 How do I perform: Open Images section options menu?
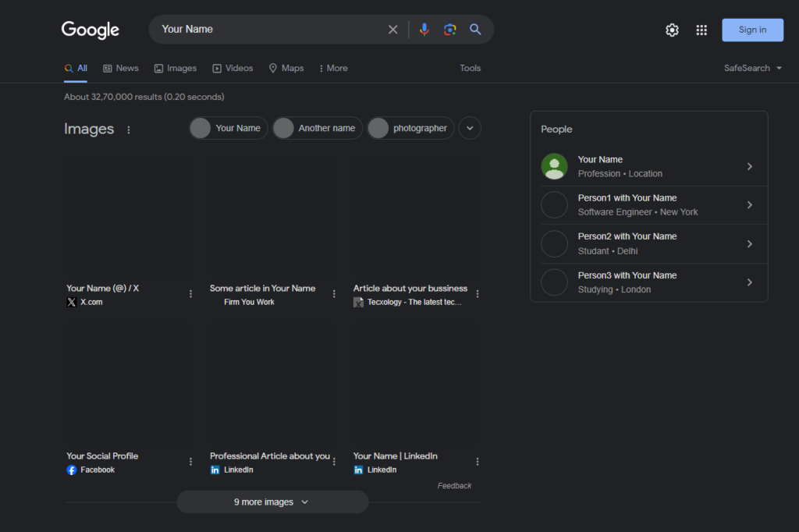tap(129, 130)
